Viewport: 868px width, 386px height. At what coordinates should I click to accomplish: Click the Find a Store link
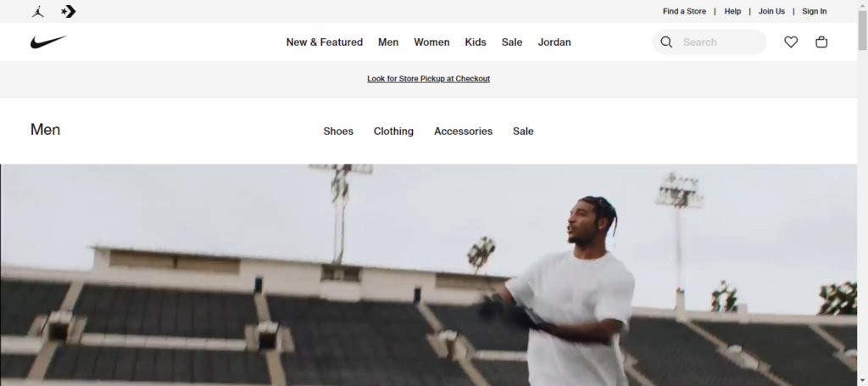point(684,11)
